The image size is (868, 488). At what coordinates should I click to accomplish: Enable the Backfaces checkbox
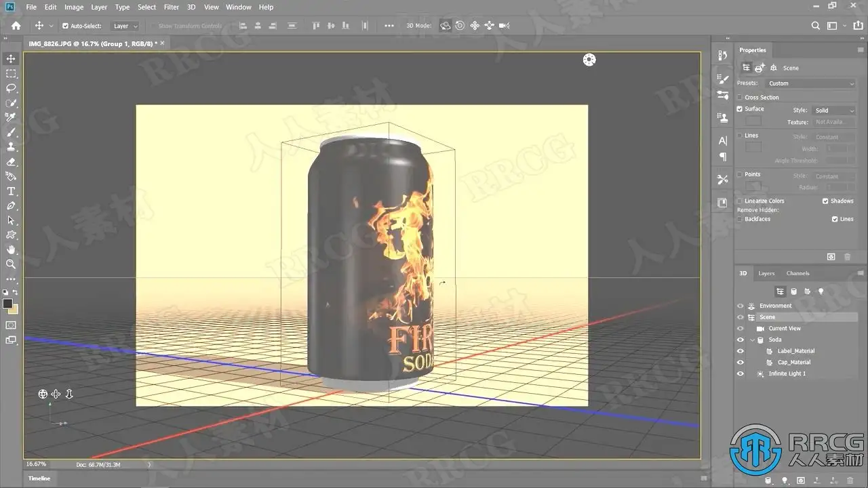[740, 220]
